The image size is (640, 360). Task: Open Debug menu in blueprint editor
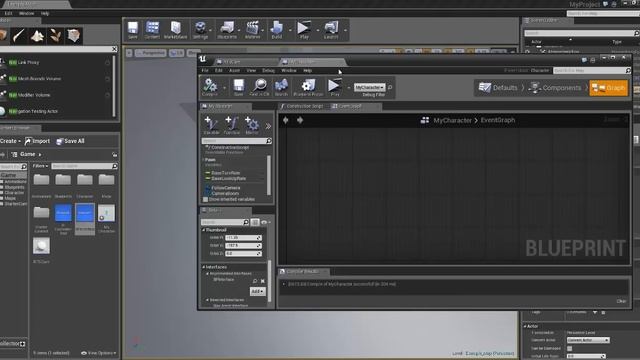268,71
